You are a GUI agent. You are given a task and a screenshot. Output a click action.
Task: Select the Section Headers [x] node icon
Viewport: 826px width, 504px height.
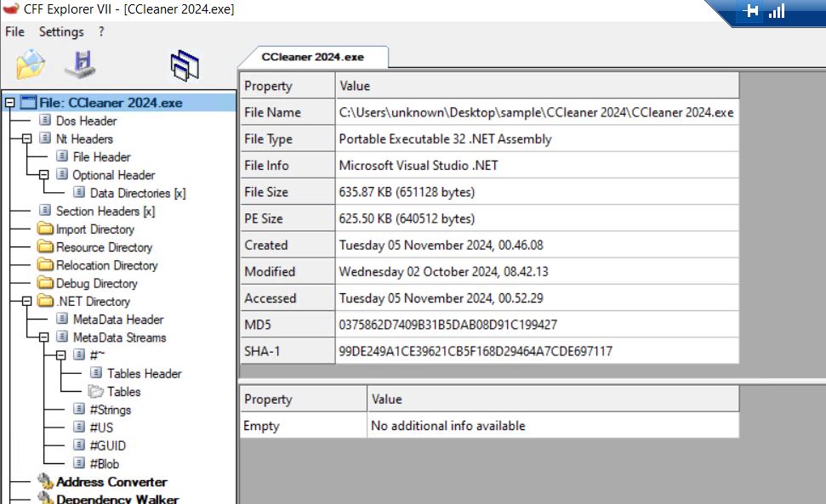tap(45, 211)
